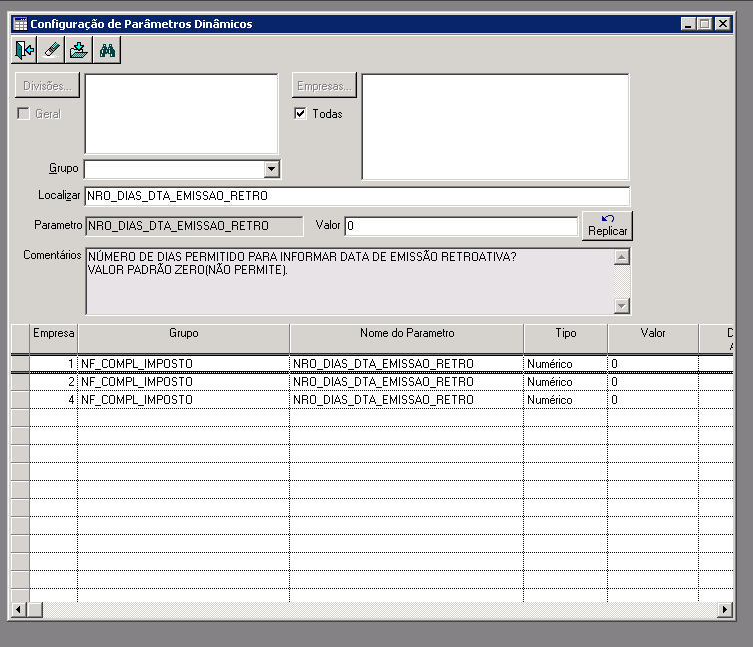This screenshot has width=753, height=647.
Task: Click the grid horizontal scroll right arrow
Action: point(725,610)
